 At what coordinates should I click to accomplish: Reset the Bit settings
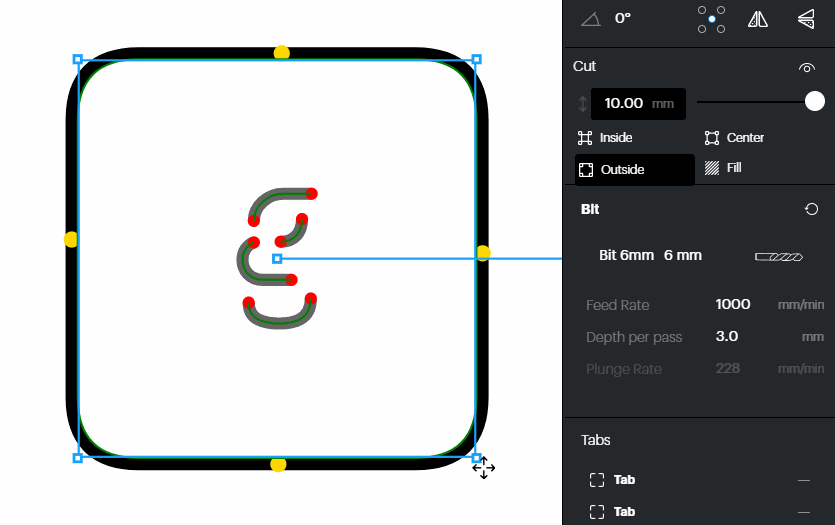click(811, 209)
